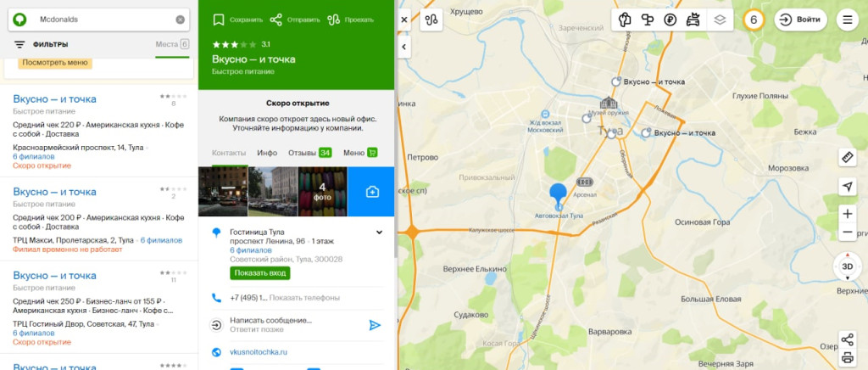Toggle the parking layer on the map
The image size is (868, 370).
(670, 20)
